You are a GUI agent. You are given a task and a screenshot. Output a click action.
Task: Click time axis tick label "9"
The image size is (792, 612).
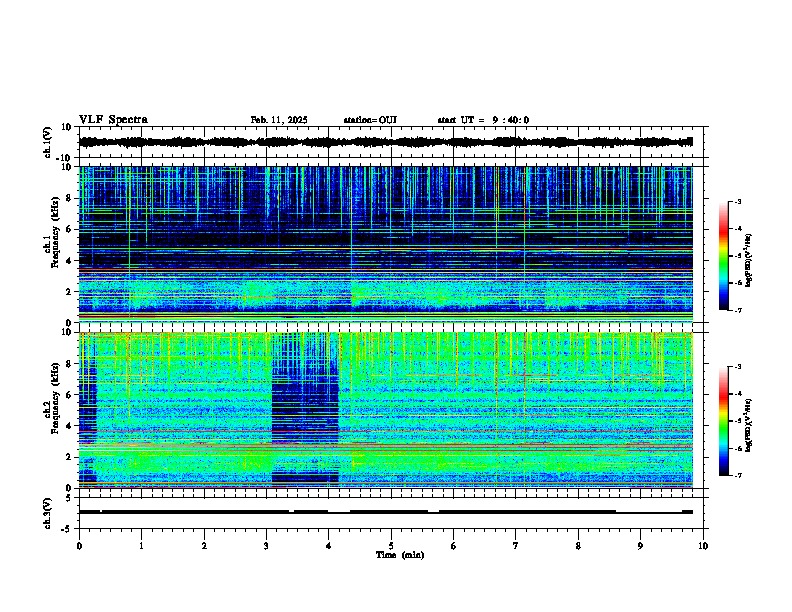(640, 546)
